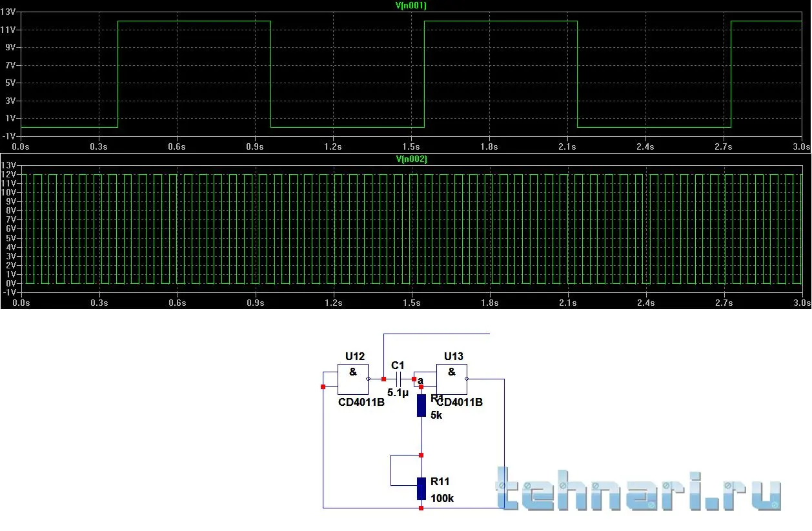The height and width of the screenshot is (531, 812).
Task: Click the 11V tick in V(n001) pane
Action: click(x=9, y=30)
